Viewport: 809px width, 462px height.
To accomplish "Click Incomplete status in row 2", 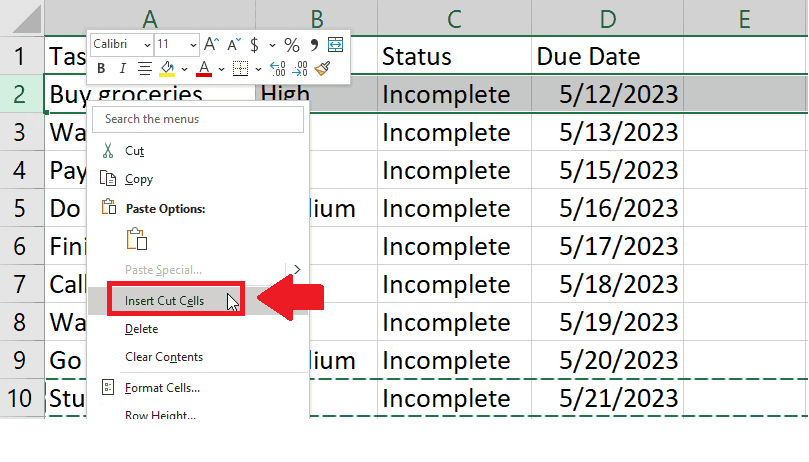I will pos(454,94).
